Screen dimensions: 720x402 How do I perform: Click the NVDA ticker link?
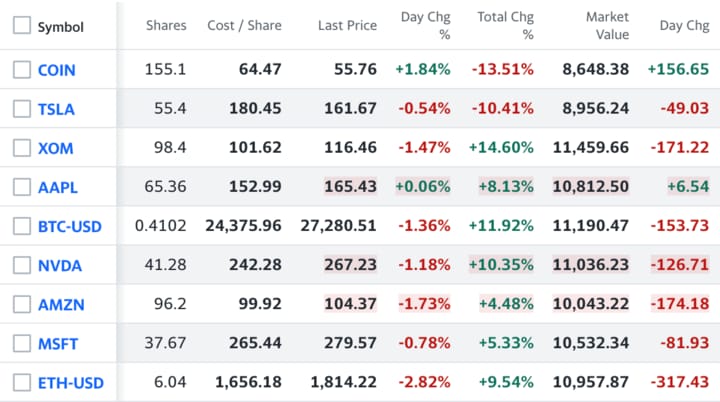click(59, 265)
